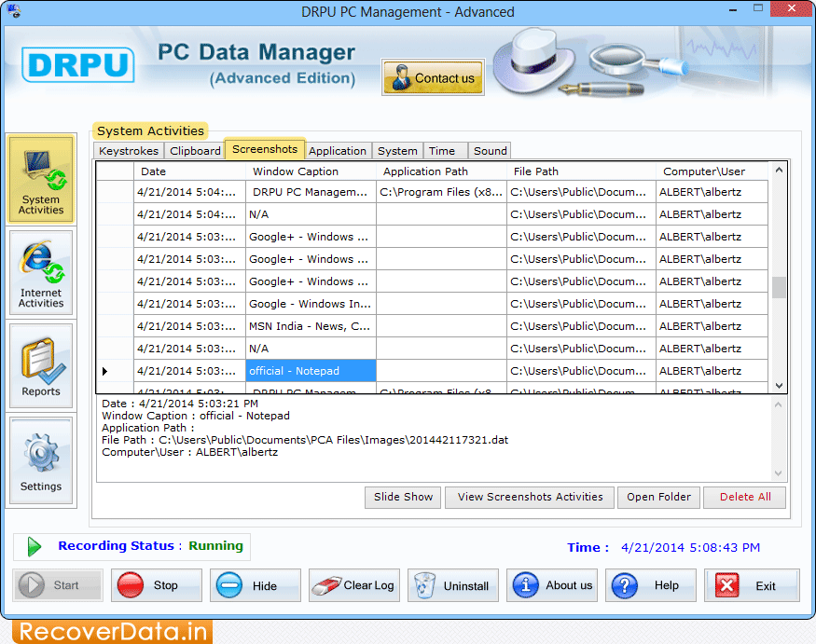Switch to the Application tab
The width and height of the screenshot is (816, 644).
click(x=338, y=151)
